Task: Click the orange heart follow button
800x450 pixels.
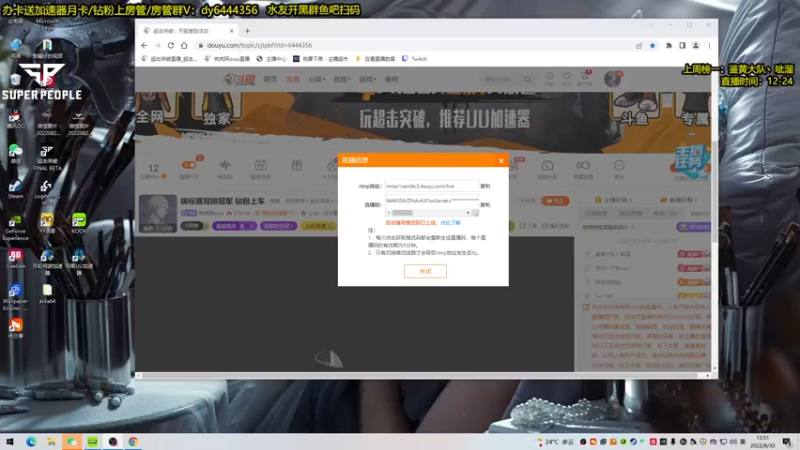Action: coord(555,201)
